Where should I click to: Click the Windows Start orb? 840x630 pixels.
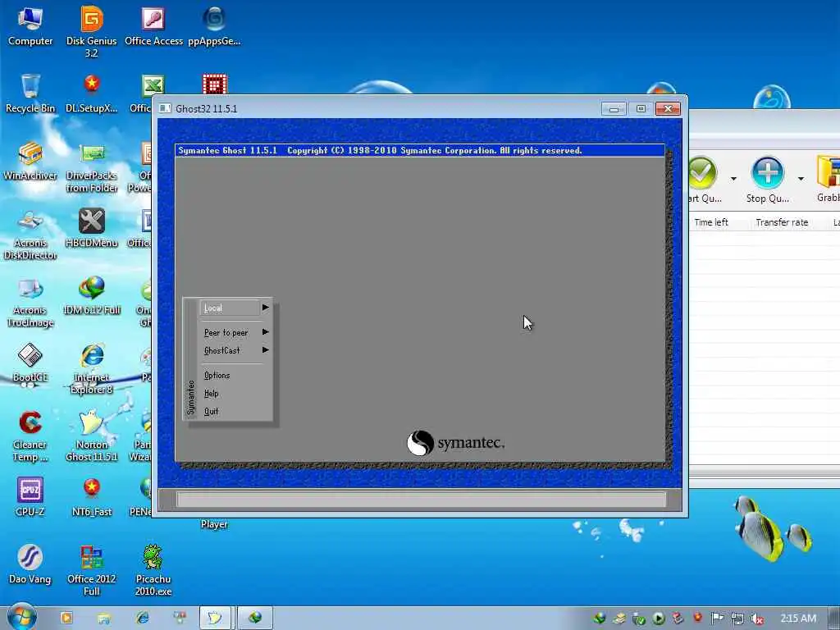[21, 617]
